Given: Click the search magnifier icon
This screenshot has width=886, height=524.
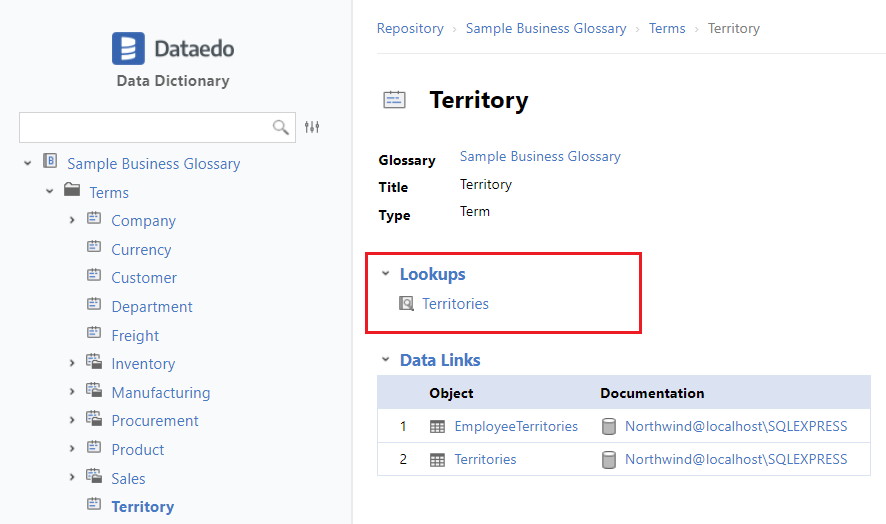Looking at the screenshot, I should (281, 127).
